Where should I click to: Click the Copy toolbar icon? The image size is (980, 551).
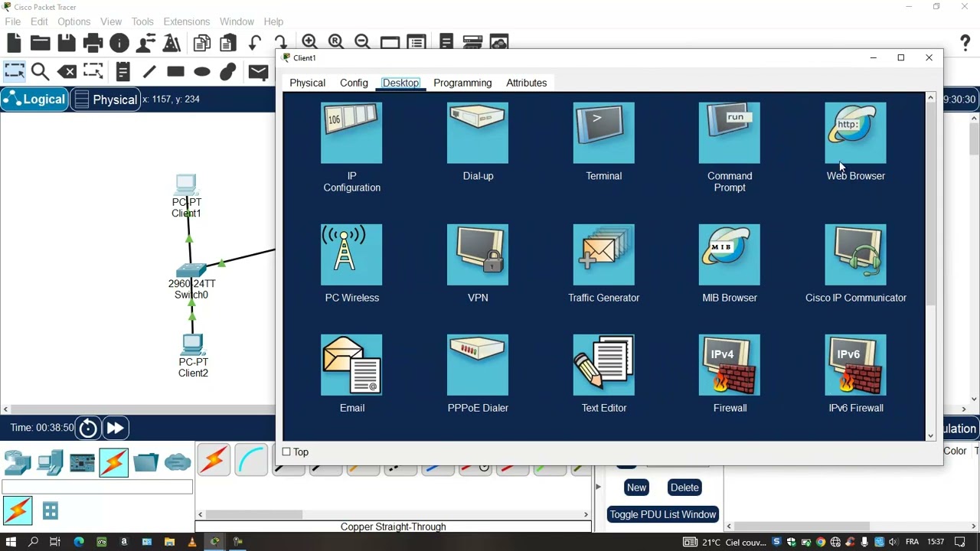202,43
